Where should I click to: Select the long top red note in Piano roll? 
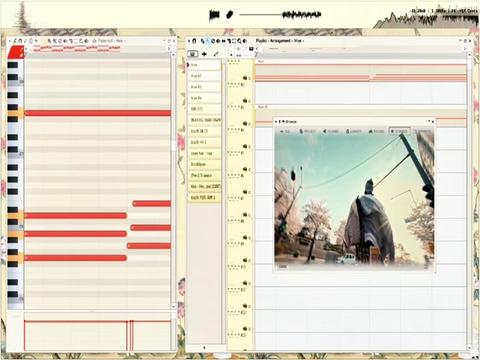98,113
